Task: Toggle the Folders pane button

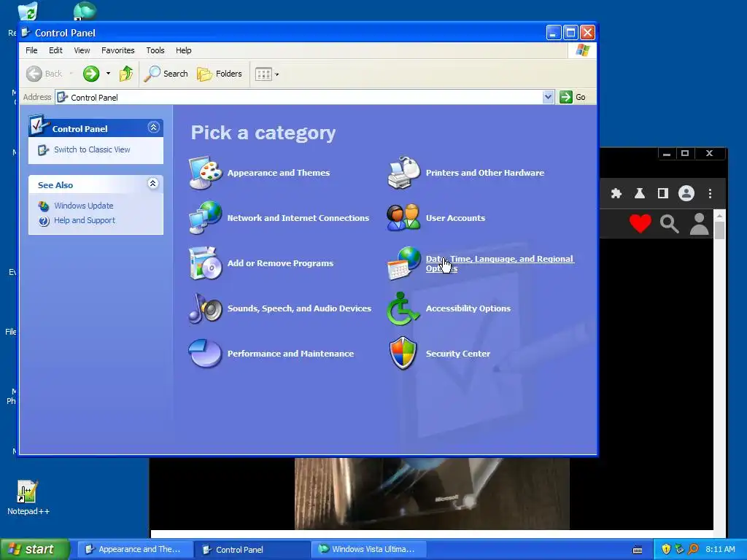Action: 220,74
